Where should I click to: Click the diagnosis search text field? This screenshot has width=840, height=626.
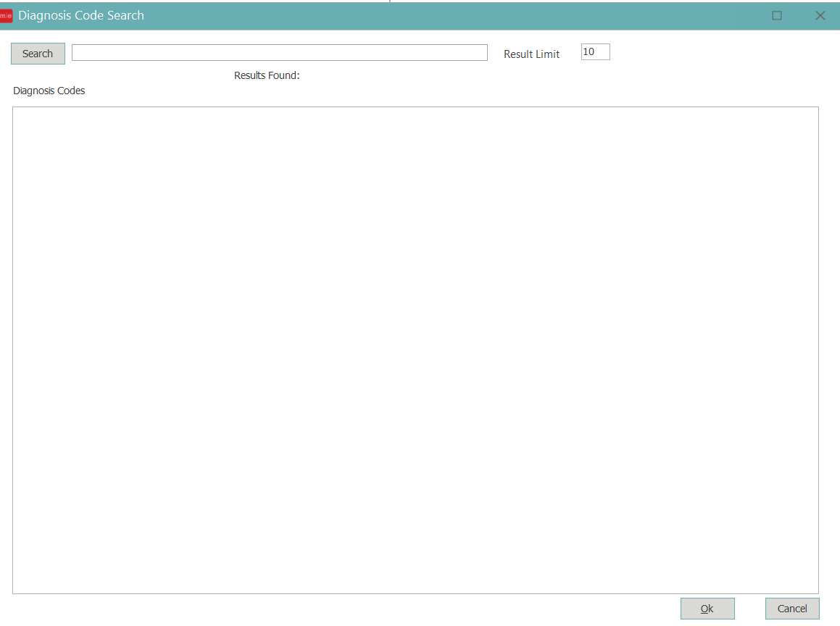click(279, 53)
